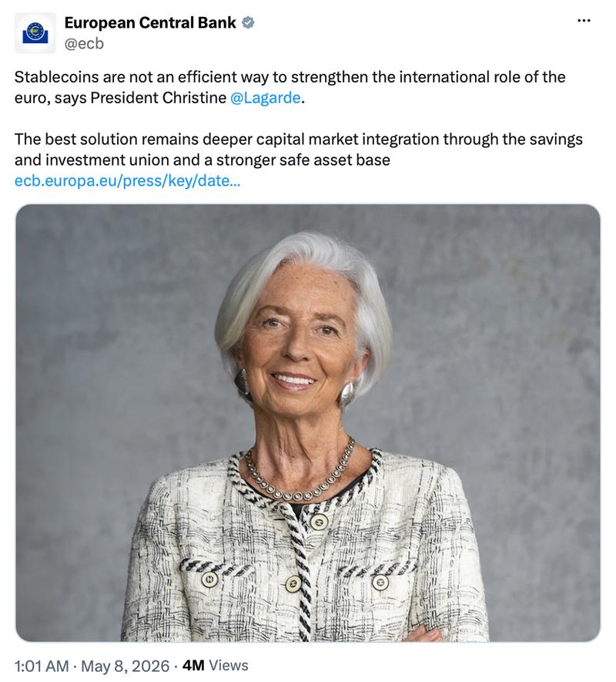Image resolution: width=616 pixels, height=682 pixels.
Task: Open the three-dots more options menu
Action: click(x=584, y=21)
